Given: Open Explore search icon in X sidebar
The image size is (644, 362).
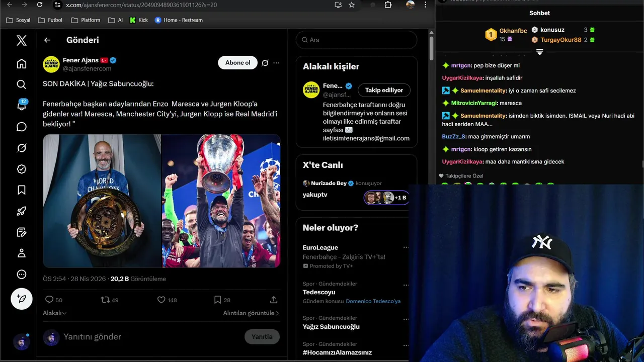Looking at the screenshot, I should [x=21, y=84].
